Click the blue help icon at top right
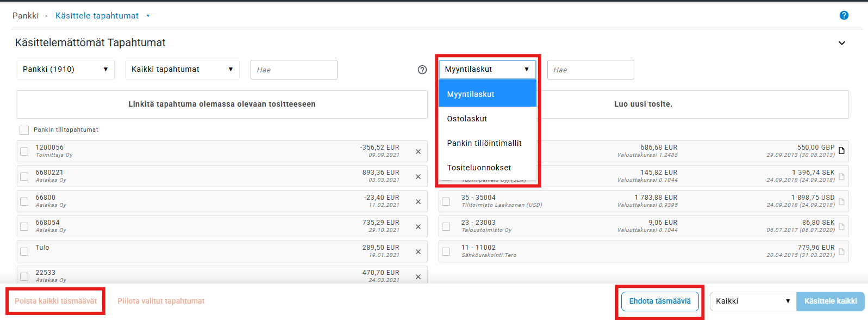 tap(844, 15)
